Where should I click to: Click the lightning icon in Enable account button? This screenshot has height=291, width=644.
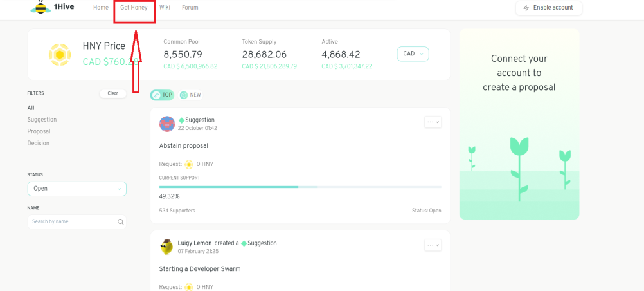tap(526, 8)
